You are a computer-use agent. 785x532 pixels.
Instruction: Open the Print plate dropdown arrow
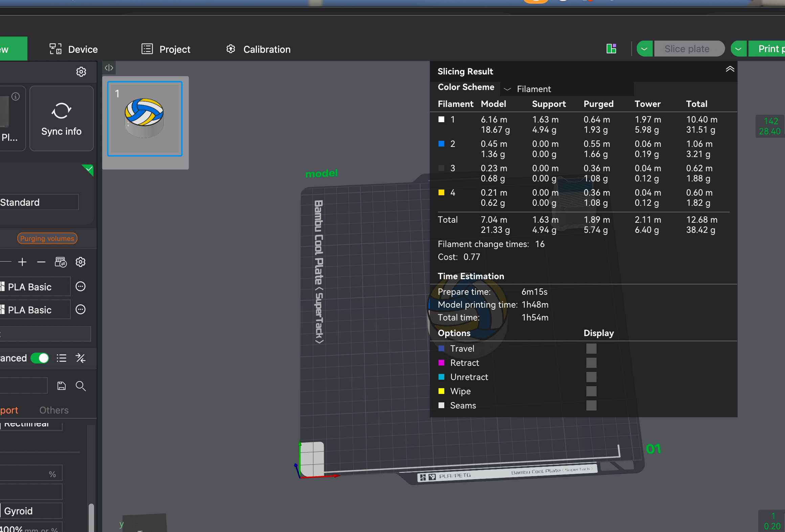(739, 49)
